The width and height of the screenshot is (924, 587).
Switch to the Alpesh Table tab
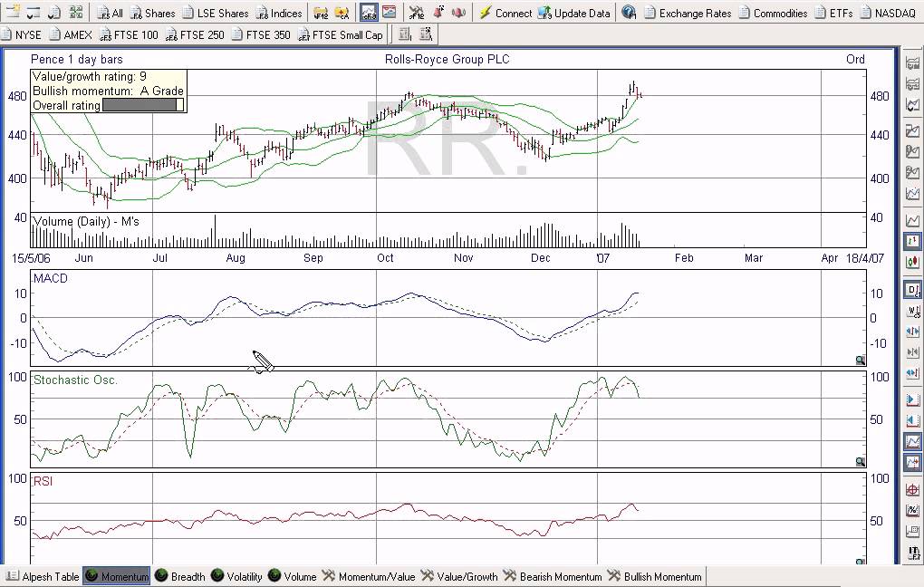click(x=43, y=576)
